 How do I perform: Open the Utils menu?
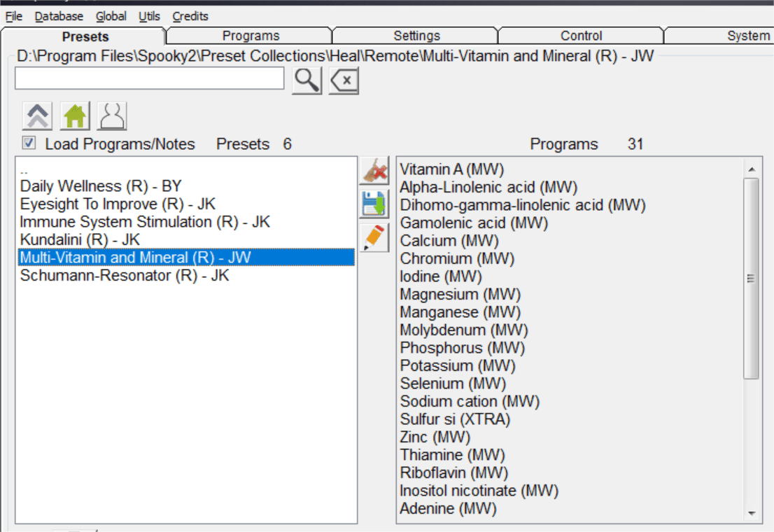pos(149,16)
